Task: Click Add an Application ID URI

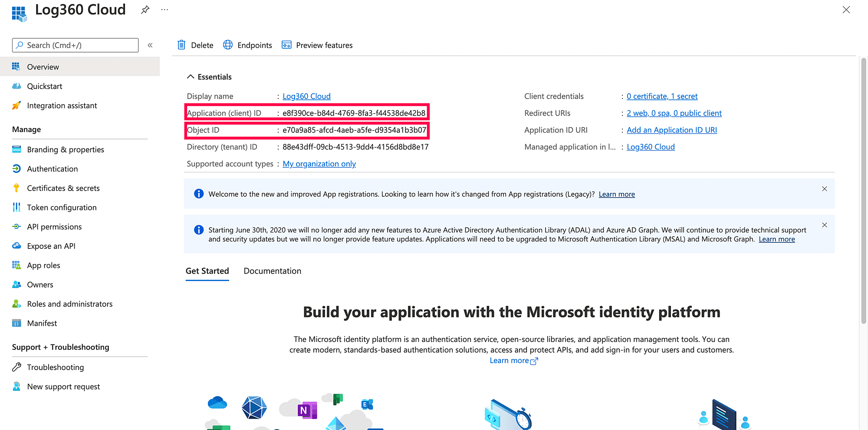Action: (671, 130)
